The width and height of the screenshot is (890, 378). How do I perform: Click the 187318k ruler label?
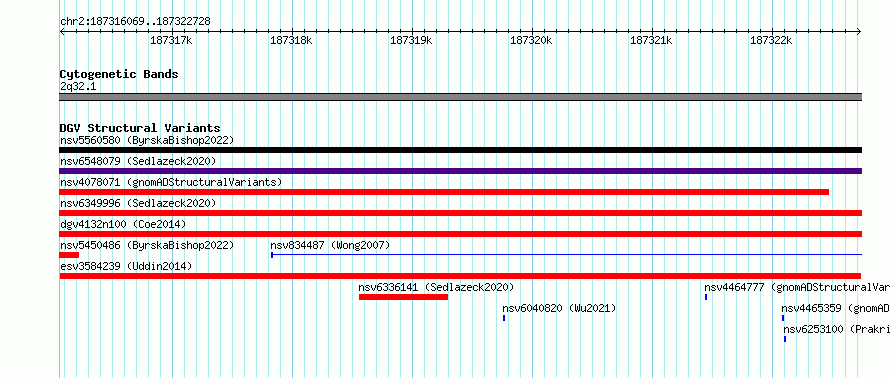[x=292, y=41]
